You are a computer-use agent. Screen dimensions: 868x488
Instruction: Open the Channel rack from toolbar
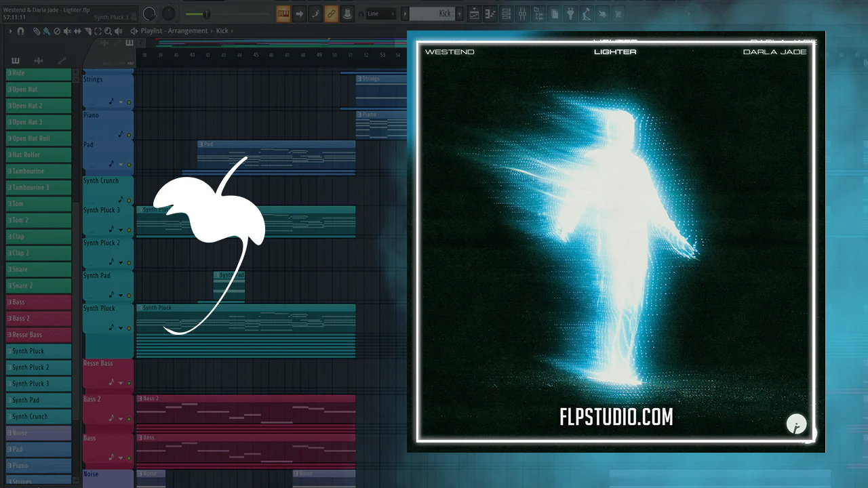pyautogui.click(x=506, y=14)
